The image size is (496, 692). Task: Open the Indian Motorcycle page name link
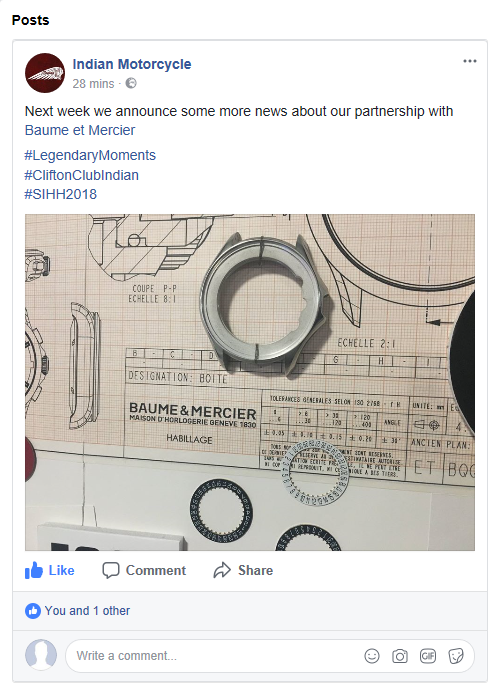pos(132,64)
